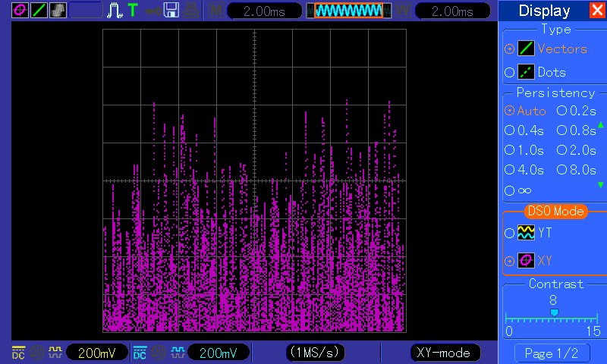Click the W window timebase icon
Screen dimensions: 607x364
403,11
